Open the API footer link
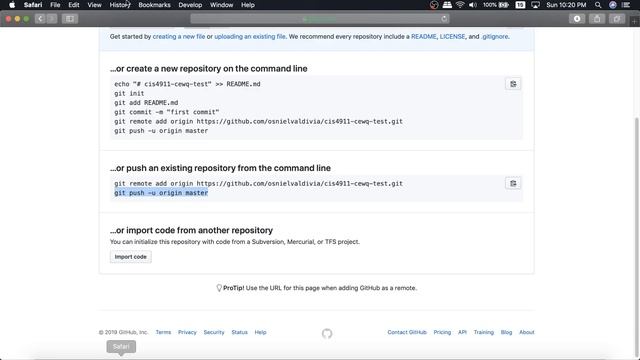The height and width of the screenshot is (360, 640). click(462, 332)
